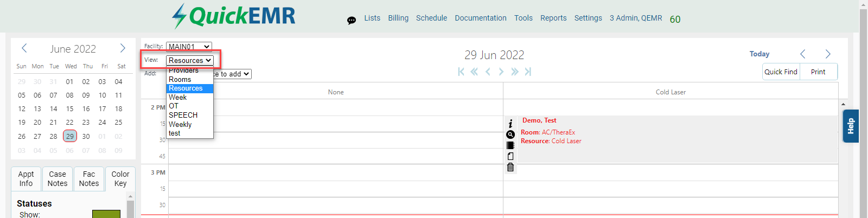
Task: Select June 01 in mini calendar
Action: [69, 81]
